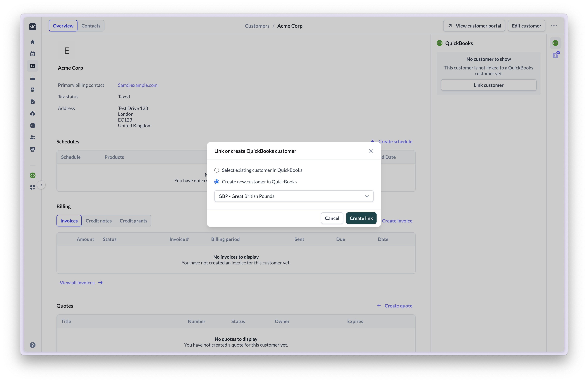Open the receipt refund sidebar icon
The image size is (588, 382).
coord(33,90)
